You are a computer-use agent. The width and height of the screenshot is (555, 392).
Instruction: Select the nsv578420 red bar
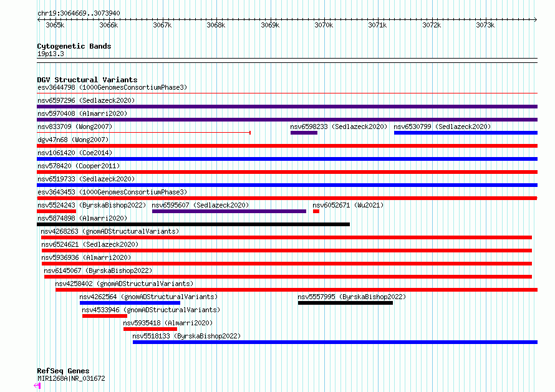pos(287,172)
